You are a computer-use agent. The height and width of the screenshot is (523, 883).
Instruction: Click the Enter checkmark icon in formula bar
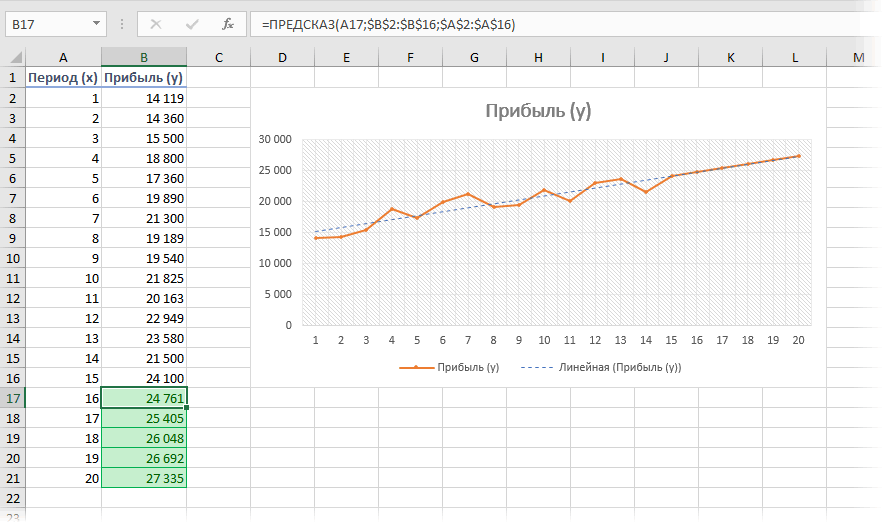click(192, 23)
